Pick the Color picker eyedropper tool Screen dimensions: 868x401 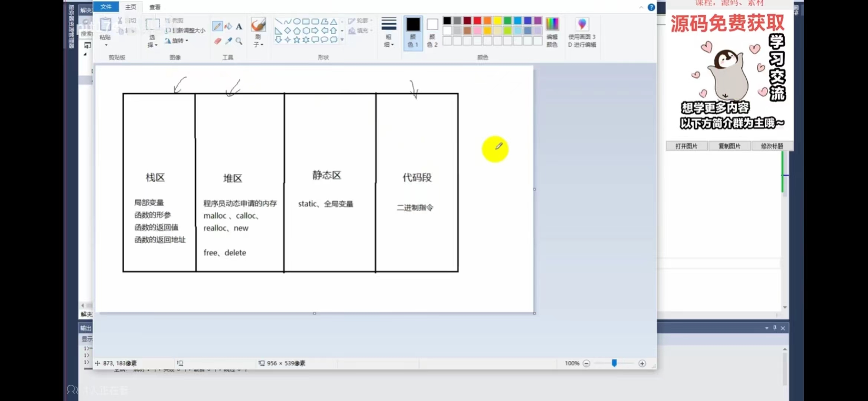click(x=228, y=41)
